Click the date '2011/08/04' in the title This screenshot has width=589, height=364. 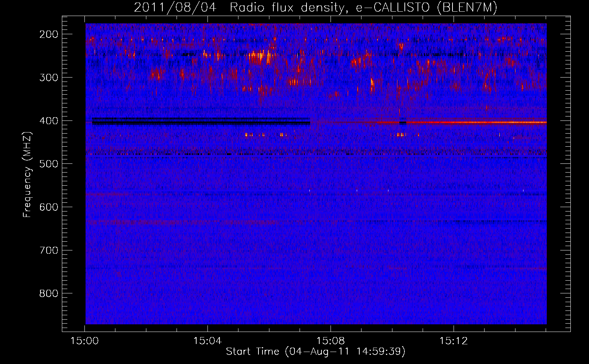[175, 8]
